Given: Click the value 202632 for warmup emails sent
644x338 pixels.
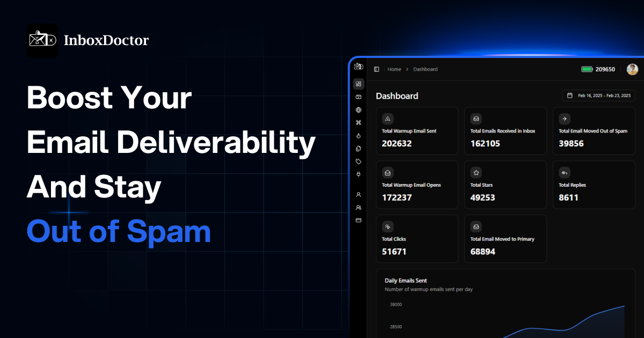Looking at the screenshot, I should 397,143.
